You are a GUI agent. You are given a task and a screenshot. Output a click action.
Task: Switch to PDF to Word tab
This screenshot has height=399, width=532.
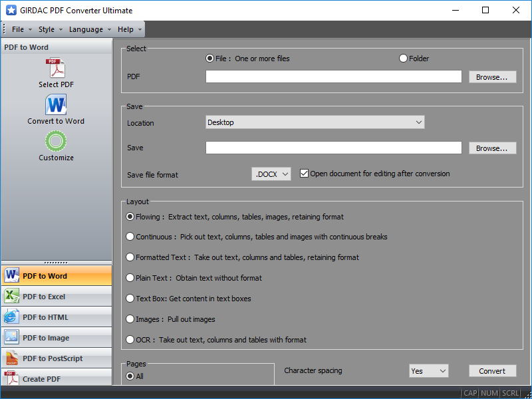tap(57, 275)
